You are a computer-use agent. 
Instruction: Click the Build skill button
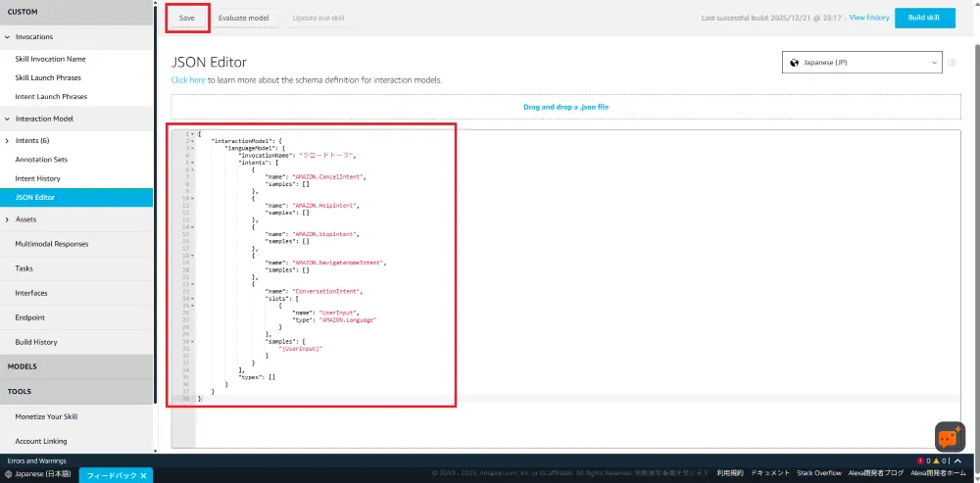pos(924,18)
